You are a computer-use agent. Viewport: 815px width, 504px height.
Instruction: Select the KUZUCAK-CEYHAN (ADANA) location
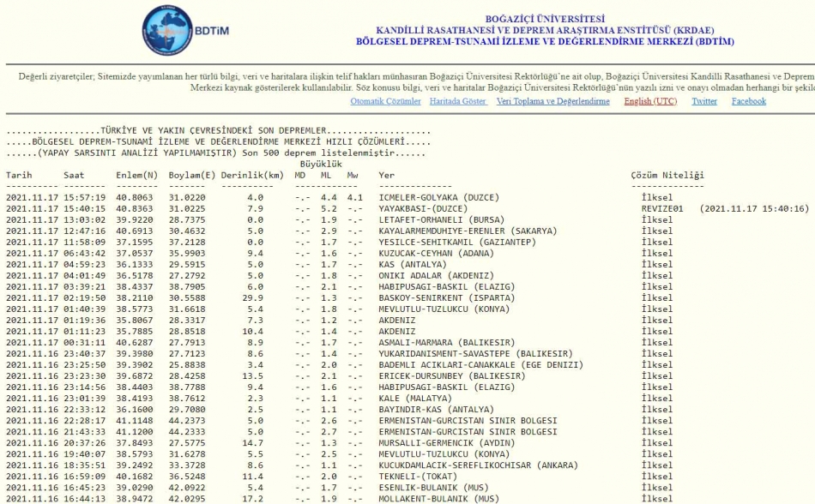[436, 254]
